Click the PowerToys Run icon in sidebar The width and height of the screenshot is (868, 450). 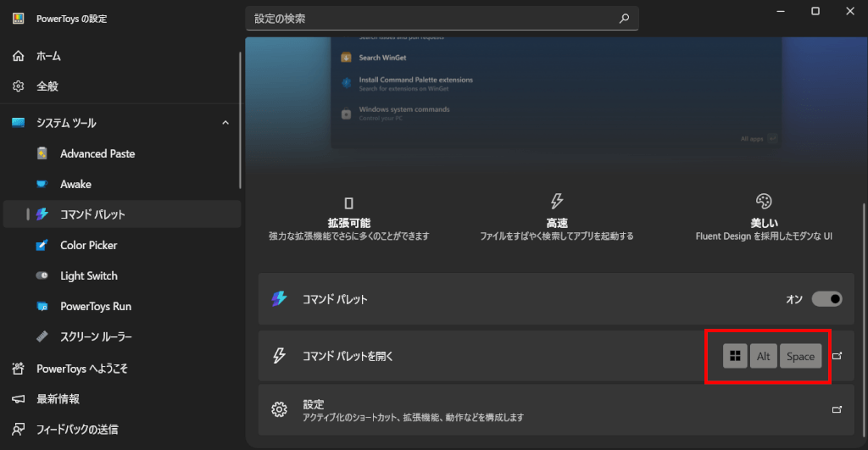click(x=42, y=306)
